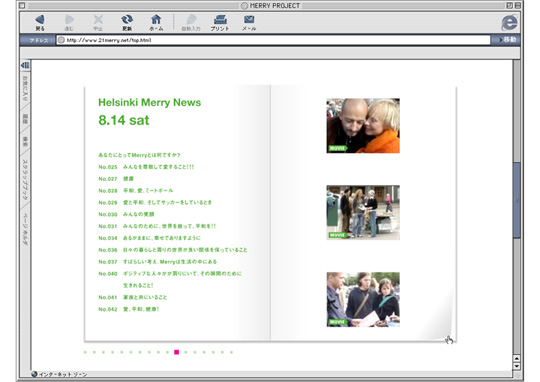This screenshot has width=540, height=382.
Task: Click the address URL field
Action: [273, 40]
